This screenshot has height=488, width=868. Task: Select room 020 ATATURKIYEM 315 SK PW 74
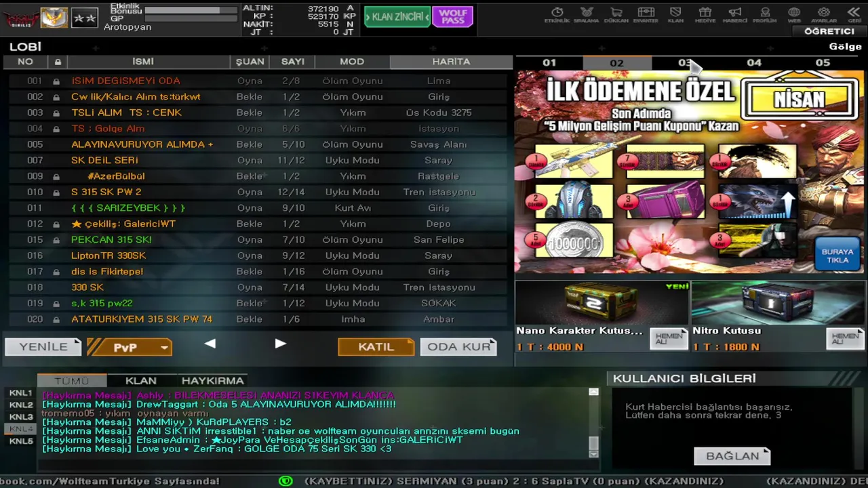coord(258,319)
